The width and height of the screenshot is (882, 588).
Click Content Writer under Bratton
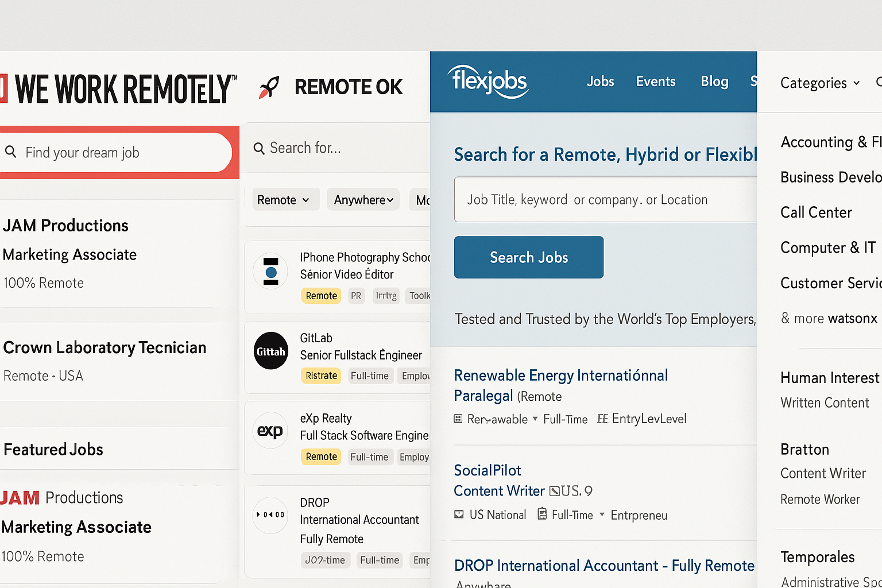(823, 473)
